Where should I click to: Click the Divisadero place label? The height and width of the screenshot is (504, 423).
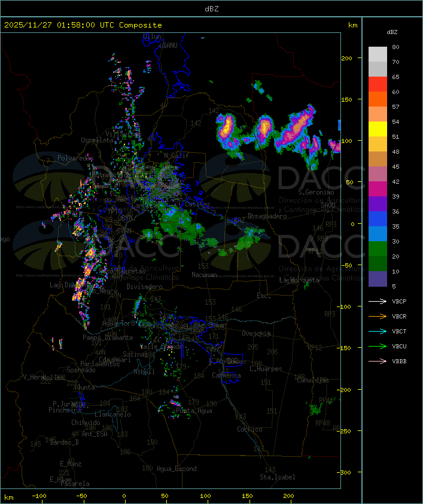(145, 287)
